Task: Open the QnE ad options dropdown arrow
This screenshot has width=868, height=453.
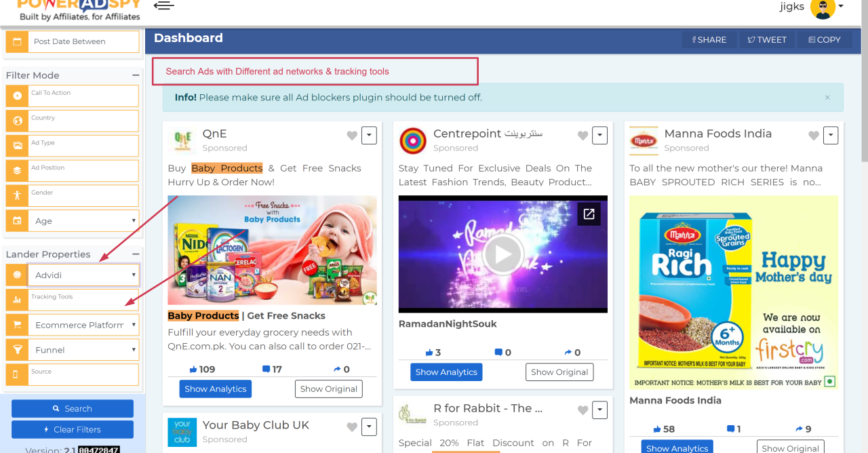Action: click(369, 136)
